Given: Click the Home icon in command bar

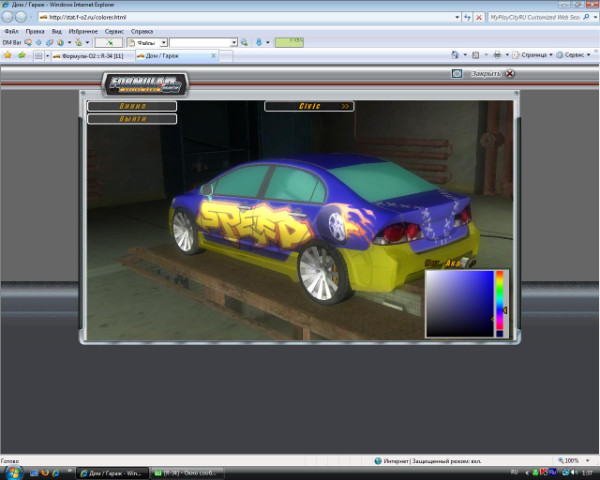Looking at the screenshot, I should (455, 56).
